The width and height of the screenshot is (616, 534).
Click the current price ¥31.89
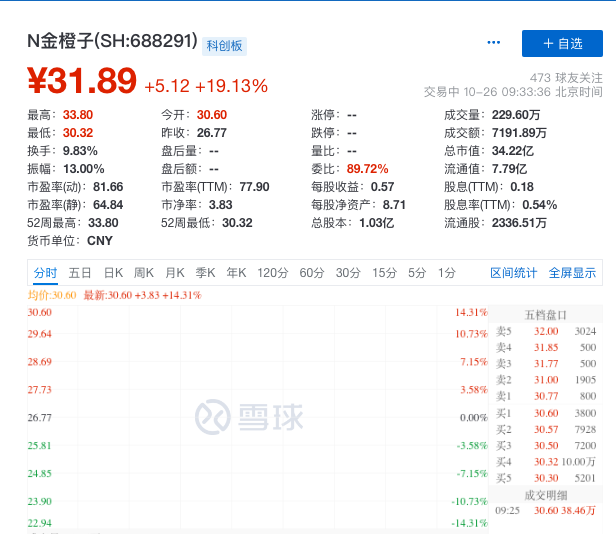82,81
